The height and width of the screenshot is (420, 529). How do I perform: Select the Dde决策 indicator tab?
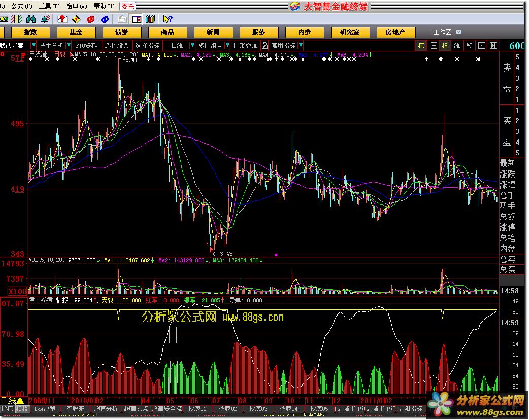pos(45,409)
